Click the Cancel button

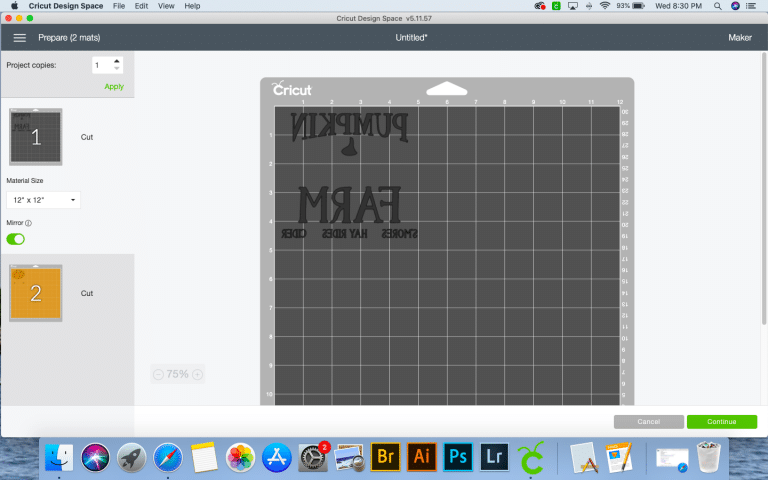648,422
